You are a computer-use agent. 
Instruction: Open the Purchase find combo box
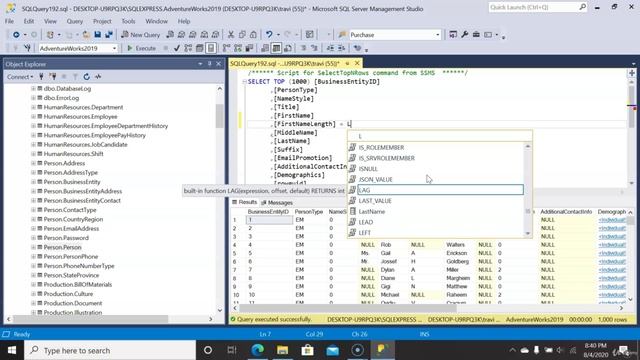click(x=395, y=35)
